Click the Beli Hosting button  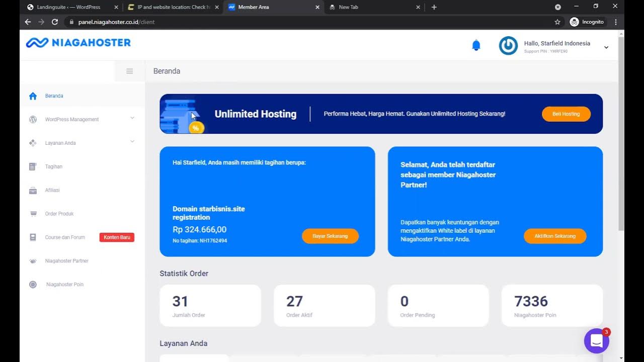(566, 114)
